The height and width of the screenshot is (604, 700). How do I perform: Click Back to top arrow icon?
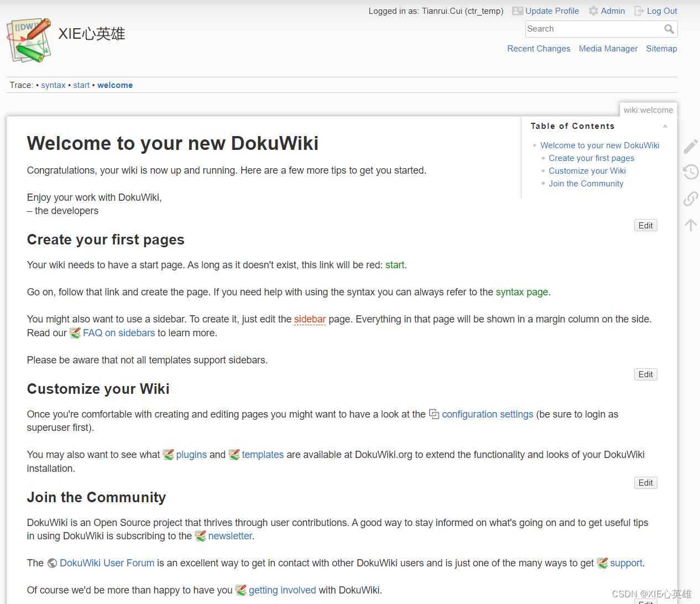[691, 225]
